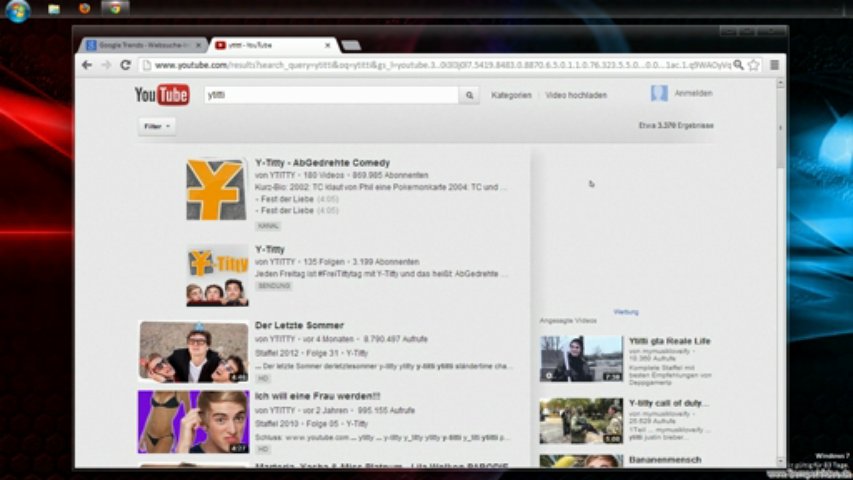853x480 pixels.
Task: Open the Kategorien link
Action: (x=511, y=95)
